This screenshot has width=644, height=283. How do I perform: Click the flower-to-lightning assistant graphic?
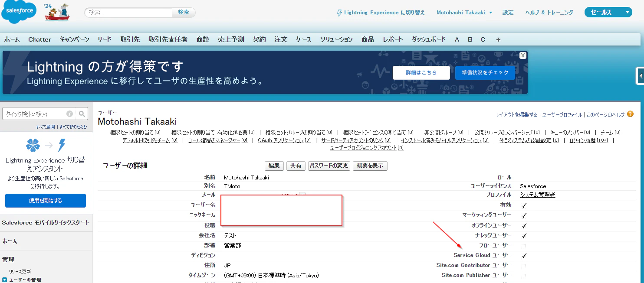(x=46, y=145)
